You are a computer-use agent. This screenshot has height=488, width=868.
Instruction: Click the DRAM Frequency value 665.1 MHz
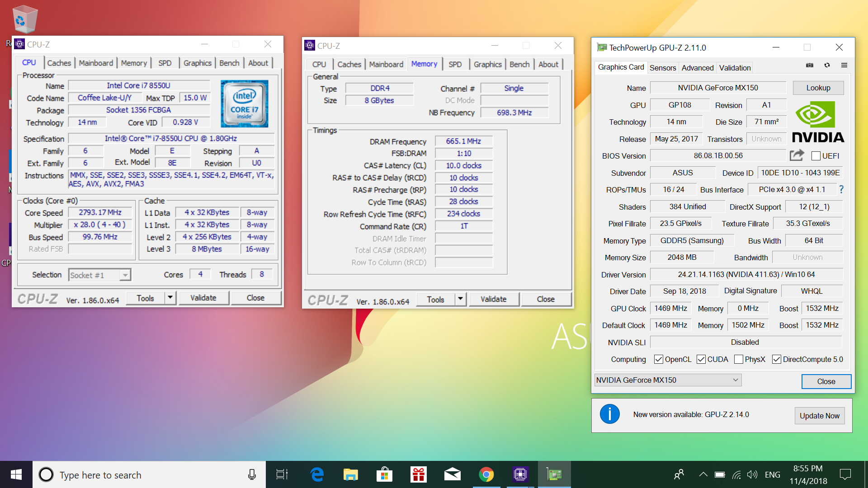[x=463, y=141]
